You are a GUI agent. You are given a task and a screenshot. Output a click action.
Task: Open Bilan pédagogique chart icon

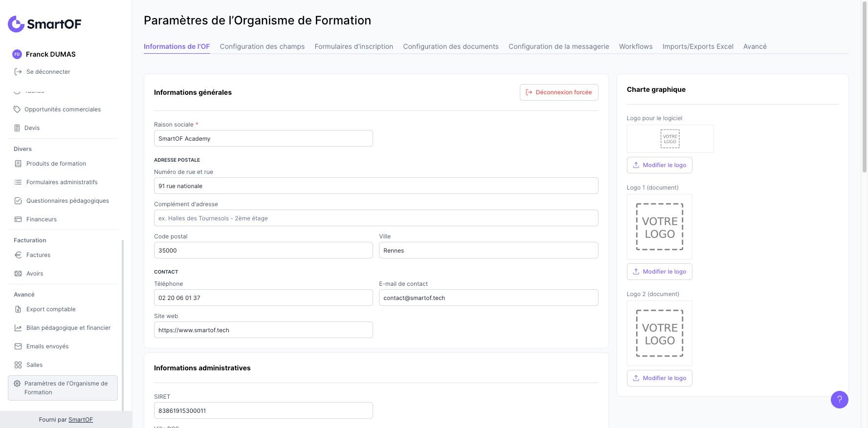pyautogui.click(x=18, y=328)
